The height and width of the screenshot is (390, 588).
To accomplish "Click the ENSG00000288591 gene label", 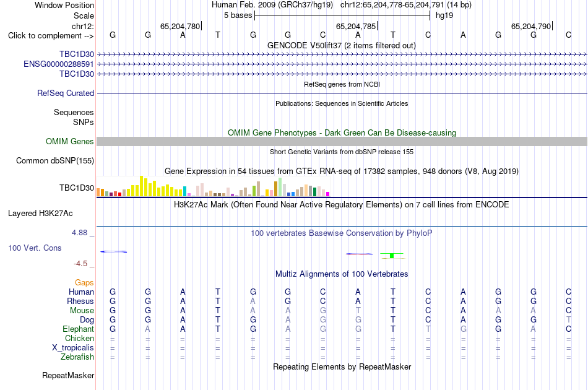I will click(59, 64).
